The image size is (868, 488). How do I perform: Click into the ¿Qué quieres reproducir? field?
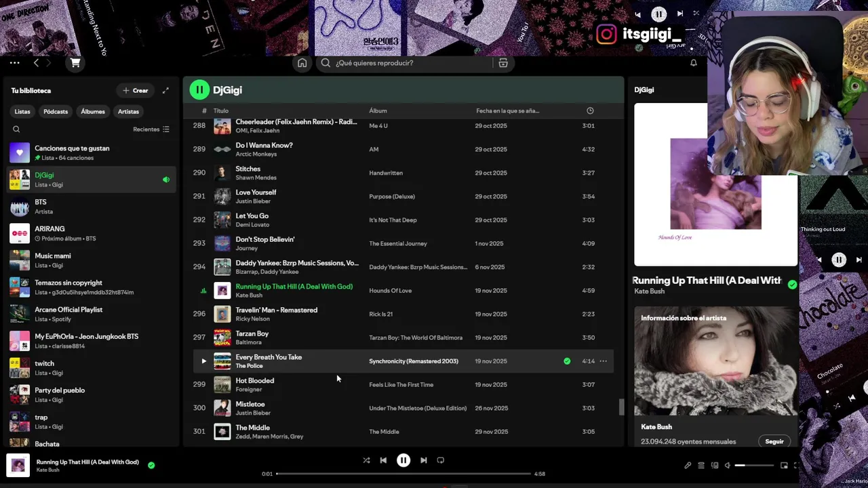[x=414, y=63]
